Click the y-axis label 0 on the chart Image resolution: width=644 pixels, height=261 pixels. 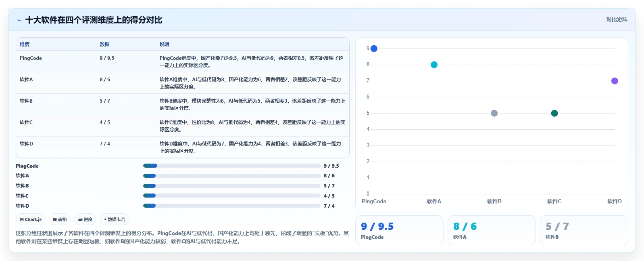(368, 194)
